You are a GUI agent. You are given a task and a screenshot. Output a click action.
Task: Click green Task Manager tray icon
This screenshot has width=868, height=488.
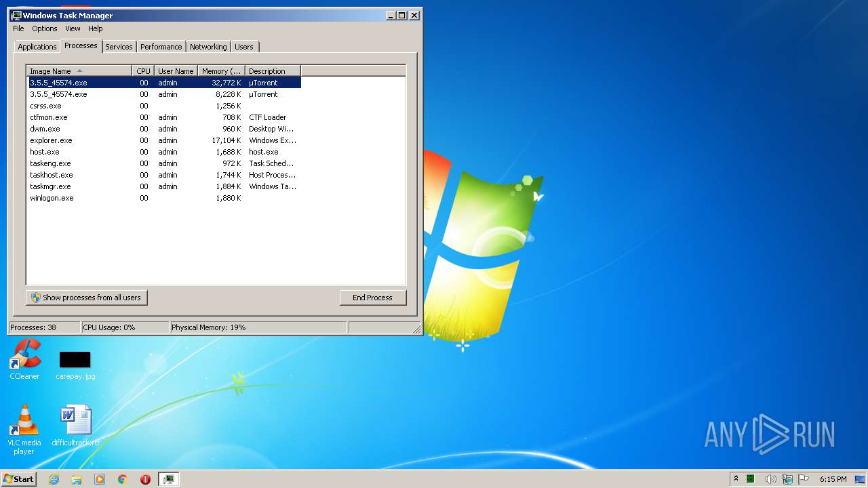click(x=751, y=479)
